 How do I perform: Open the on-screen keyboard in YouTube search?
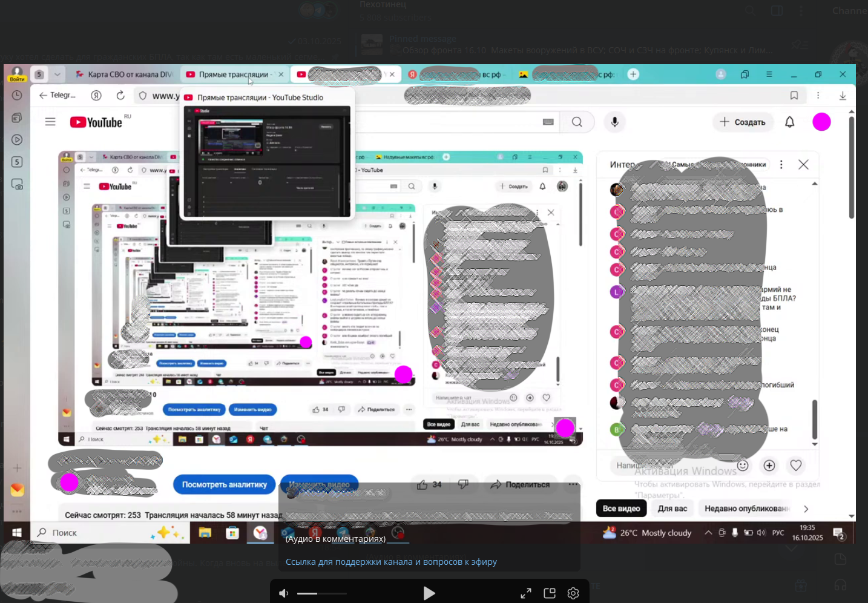pyautogui.click(x=548, y=122)
